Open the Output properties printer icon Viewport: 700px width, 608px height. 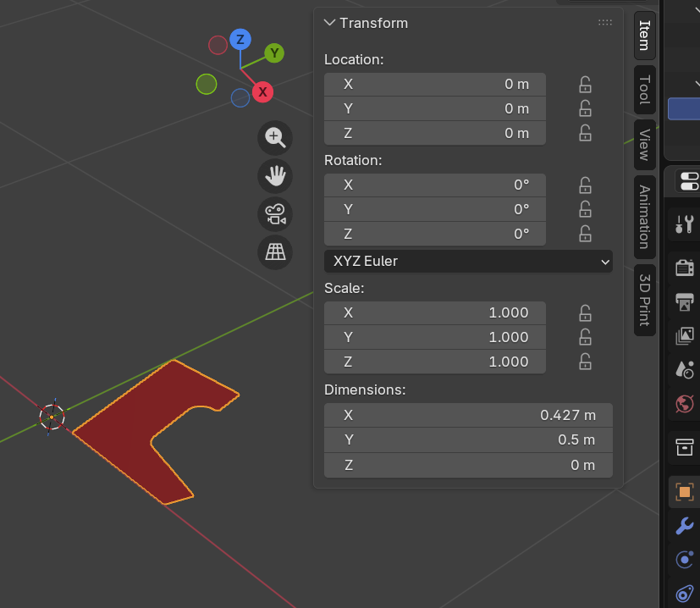point(684,301)
